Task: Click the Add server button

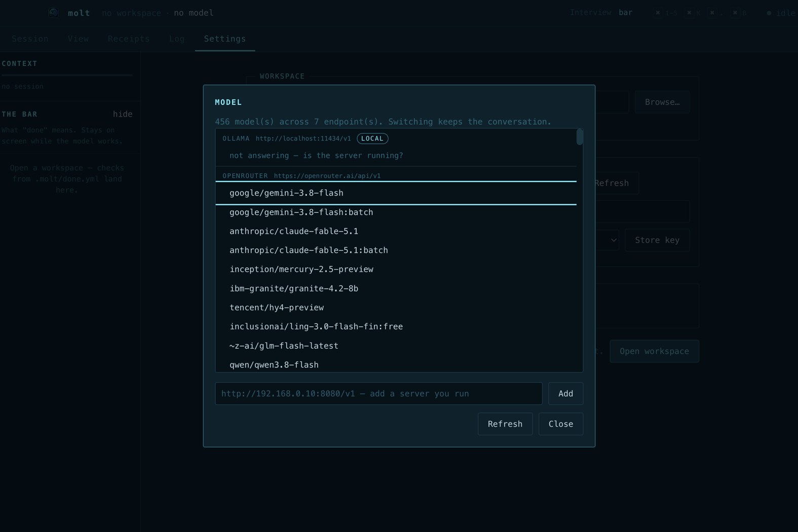Action: click(565, 394)
